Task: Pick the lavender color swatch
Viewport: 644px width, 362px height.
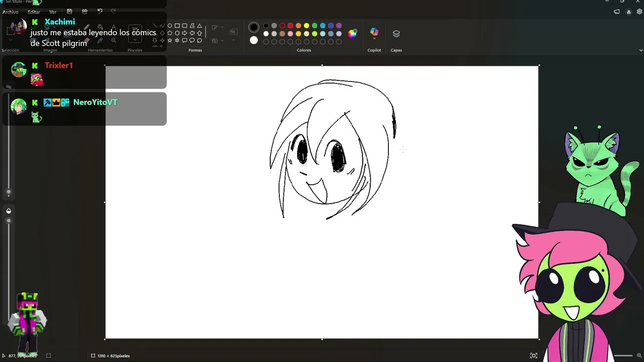Action: click(339, 34)
